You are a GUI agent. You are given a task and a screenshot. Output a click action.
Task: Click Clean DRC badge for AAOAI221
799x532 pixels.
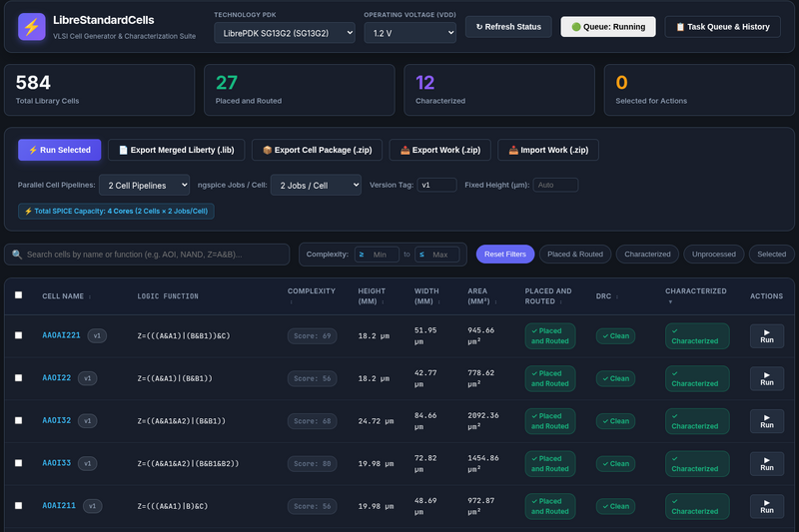(615, 336)
